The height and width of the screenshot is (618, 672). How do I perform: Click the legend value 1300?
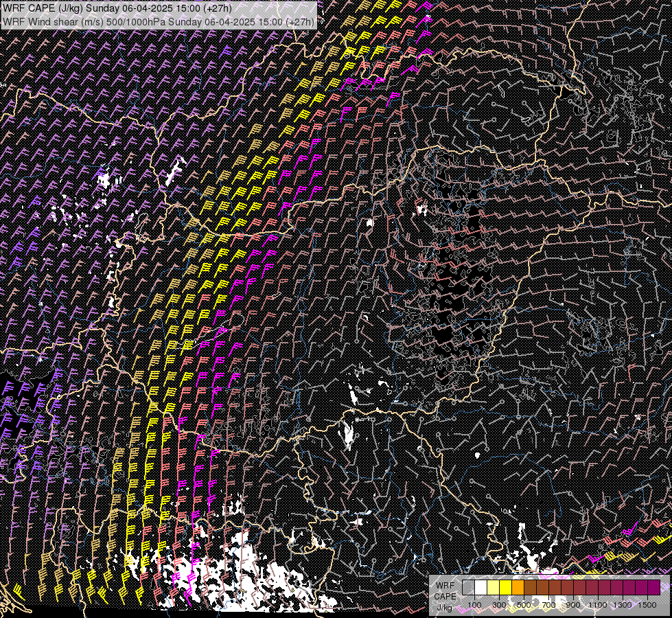click(x=623, y=605)
